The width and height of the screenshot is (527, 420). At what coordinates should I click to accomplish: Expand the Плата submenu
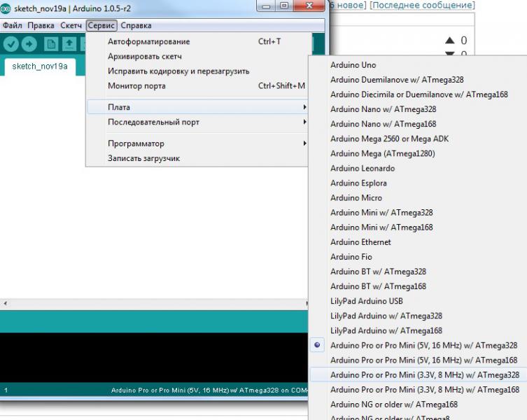197,107
